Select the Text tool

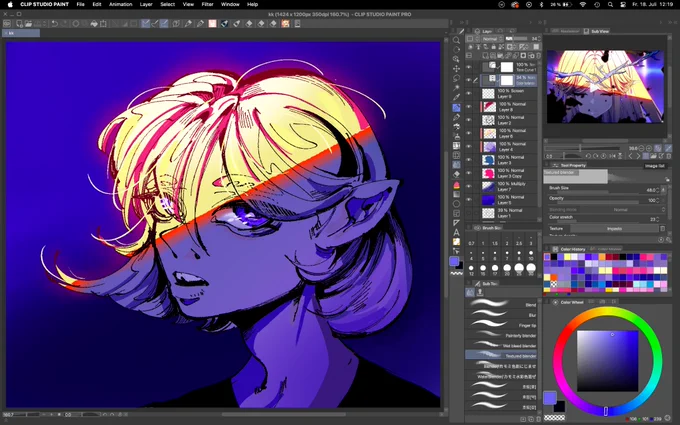(x=456, y=232)
